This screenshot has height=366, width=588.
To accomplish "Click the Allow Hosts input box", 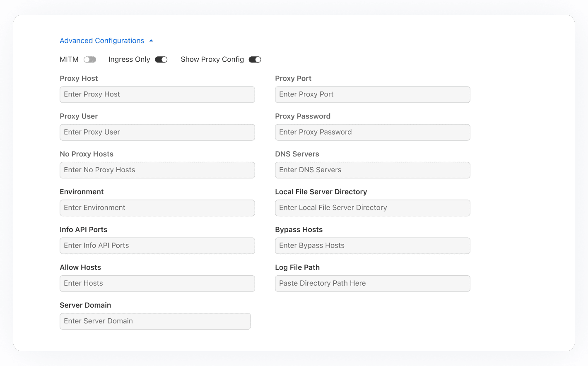I will (x=157, y=284).
